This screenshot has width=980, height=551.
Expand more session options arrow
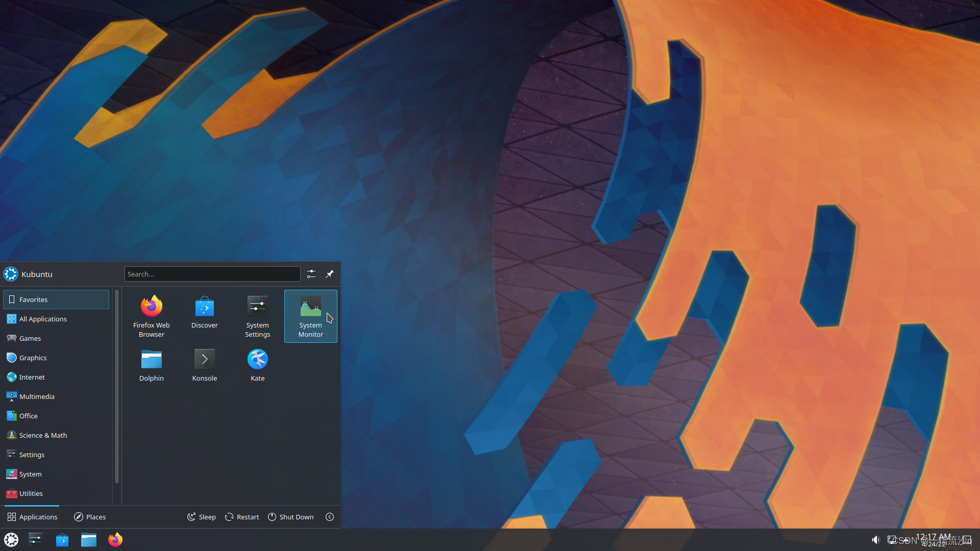(x=330, y=517)
